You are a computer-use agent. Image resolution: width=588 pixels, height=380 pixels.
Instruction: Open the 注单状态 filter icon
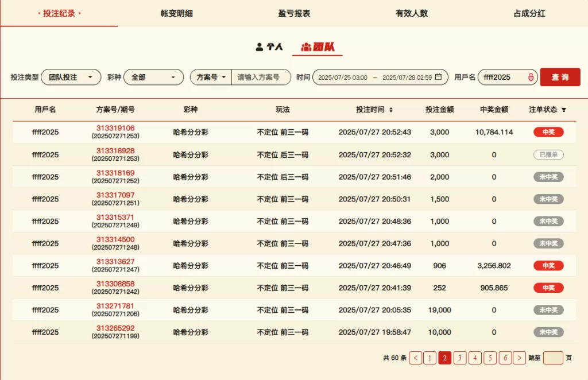coord(564,110)
